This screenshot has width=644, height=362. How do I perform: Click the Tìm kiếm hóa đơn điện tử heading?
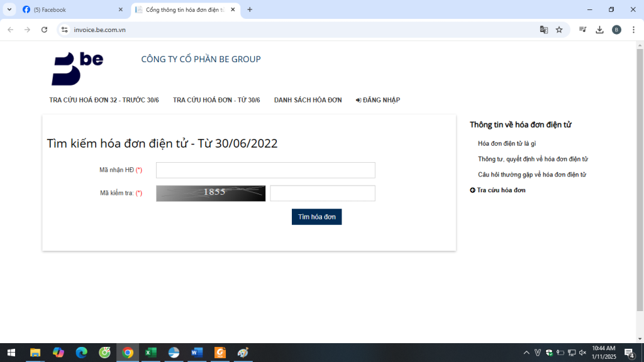162,144
